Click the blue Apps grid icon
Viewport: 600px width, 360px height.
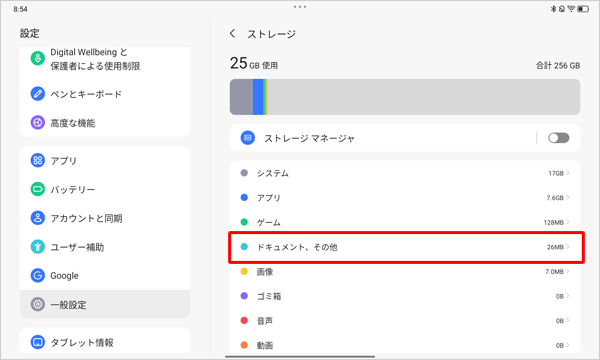(38, 160)
